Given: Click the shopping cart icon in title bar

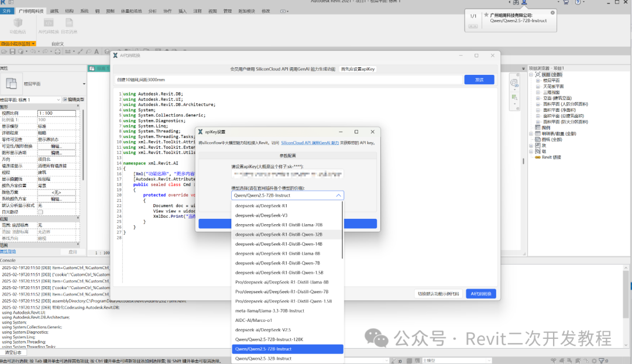Looking at the screenshot, I should click(x=566, y=2).
